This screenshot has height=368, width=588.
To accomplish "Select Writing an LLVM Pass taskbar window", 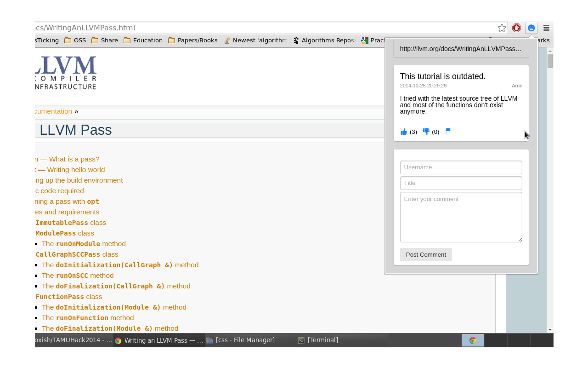I will [159, 340].
